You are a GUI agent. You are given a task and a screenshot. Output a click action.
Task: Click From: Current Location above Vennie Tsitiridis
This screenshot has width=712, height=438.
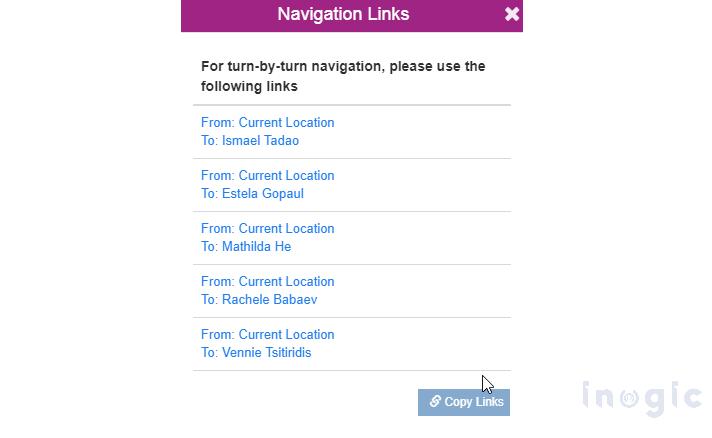tap(267, 335)
